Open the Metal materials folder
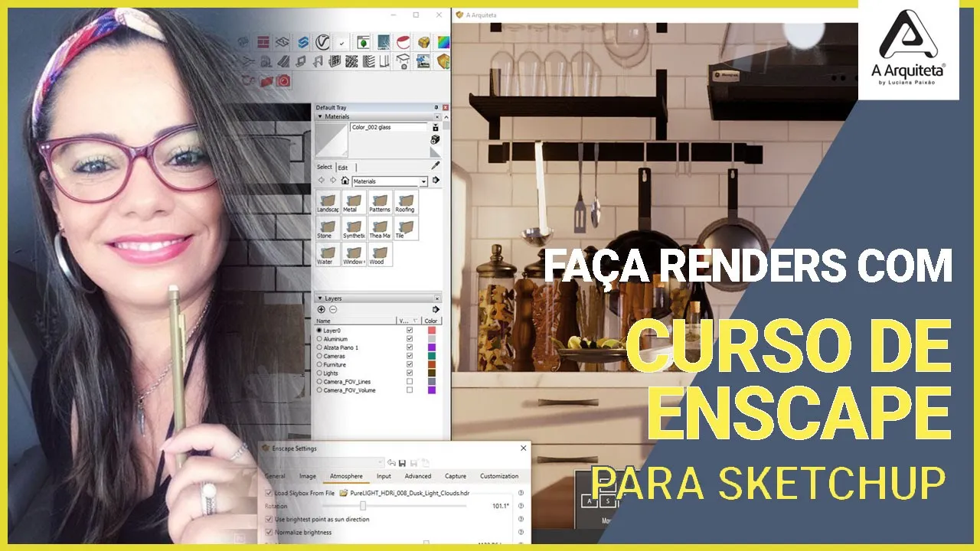Viewport: 980px width, 551px height. pos(354,204)
